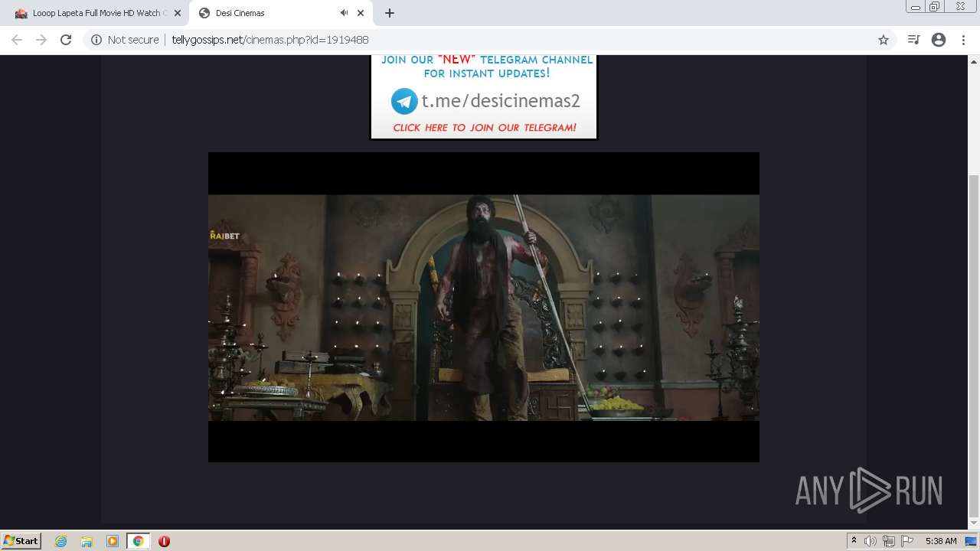Click the page vertical scrollbar thumb
The width and height of the screenshot is (980, 551).
(974, 344)
